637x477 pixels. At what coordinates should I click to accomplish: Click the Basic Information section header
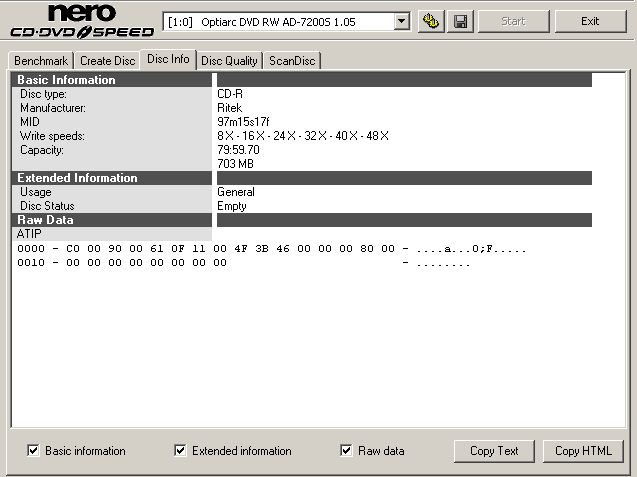(66, 80)
